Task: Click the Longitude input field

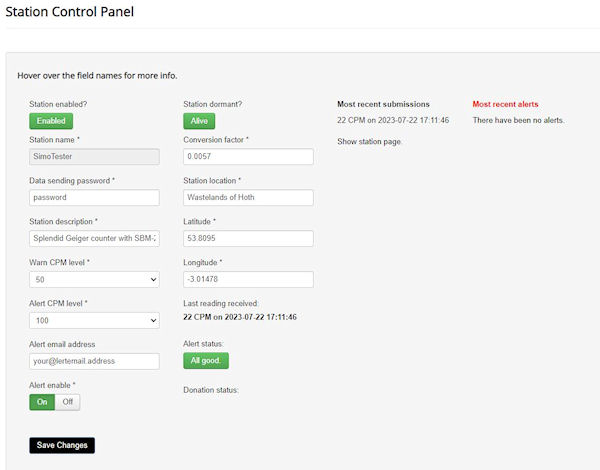Action: (x=248, y=279)
